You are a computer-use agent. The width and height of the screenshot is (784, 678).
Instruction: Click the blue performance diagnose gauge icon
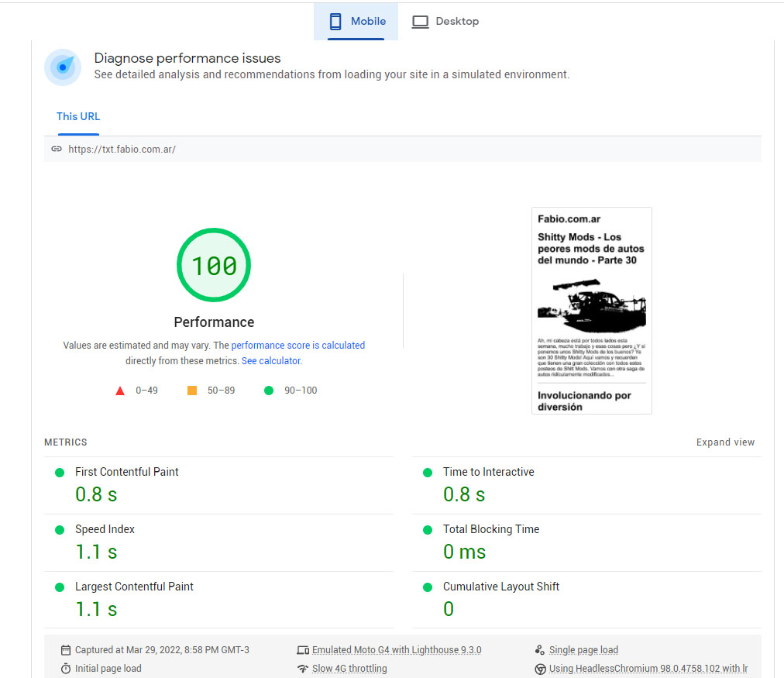(63, 67)
